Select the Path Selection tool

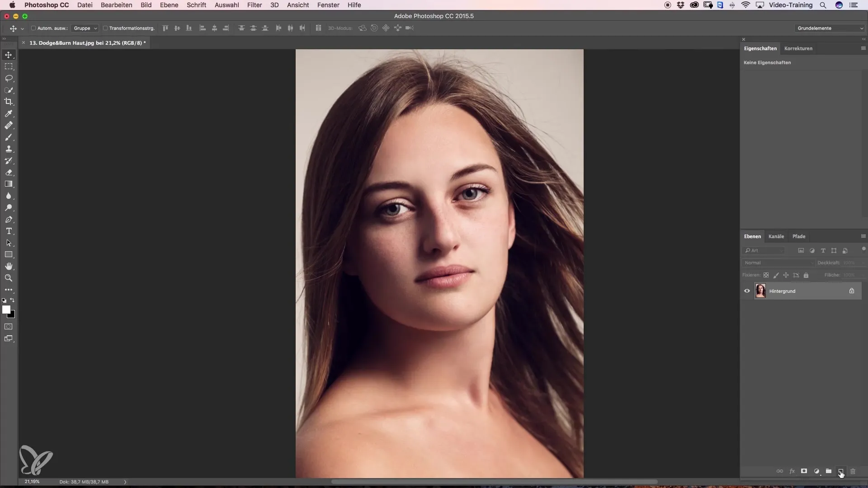(x=9, y=243)
